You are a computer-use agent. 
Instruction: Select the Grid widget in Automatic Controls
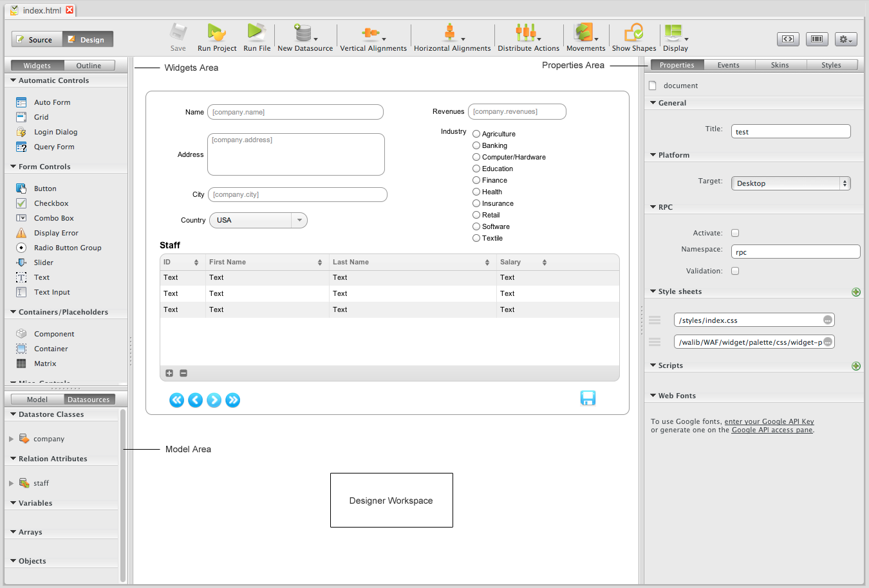pyautogui.click(x=41, y=117)
